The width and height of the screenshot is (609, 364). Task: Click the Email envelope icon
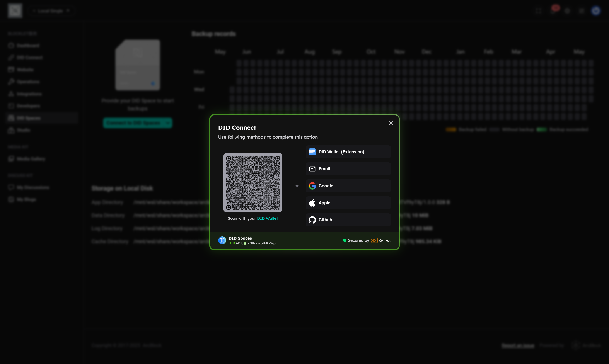312,169
